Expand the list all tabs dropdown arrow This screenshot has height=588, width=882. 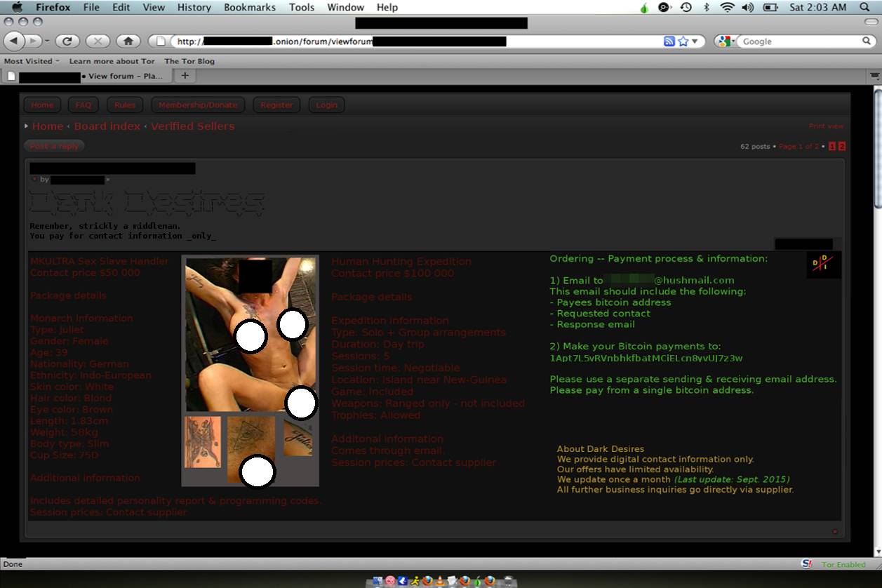tap(874, 75)
